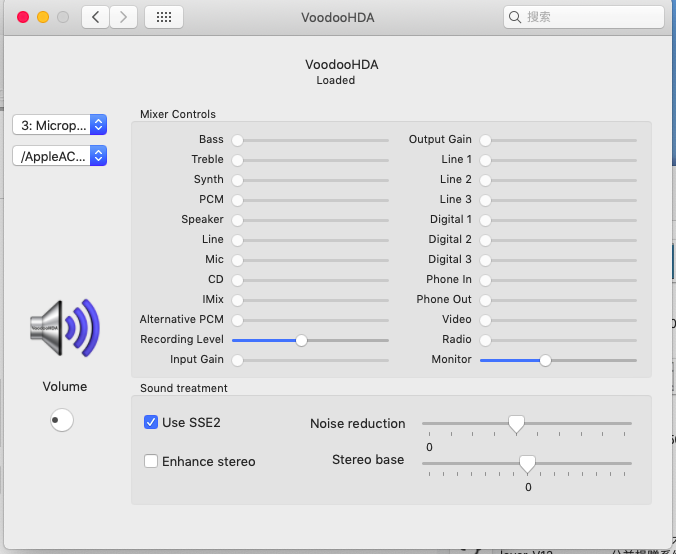Click the Digital 1 slider handle
The height and width of the screenshot is (554, 676).
[485, 220]
